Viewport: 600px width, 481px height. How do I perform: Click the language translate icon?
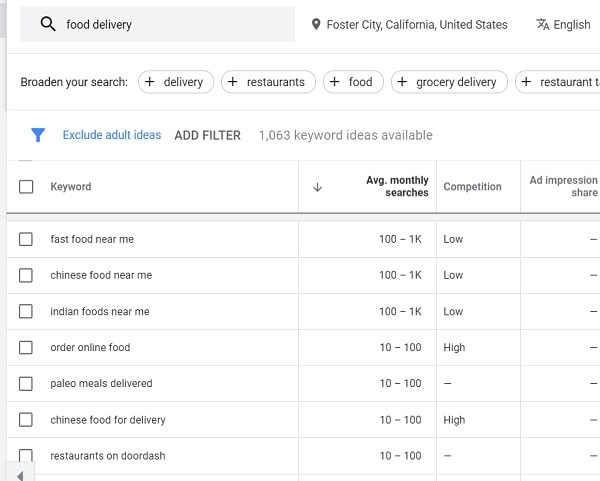pyautogui.click(x=543, y=24)
